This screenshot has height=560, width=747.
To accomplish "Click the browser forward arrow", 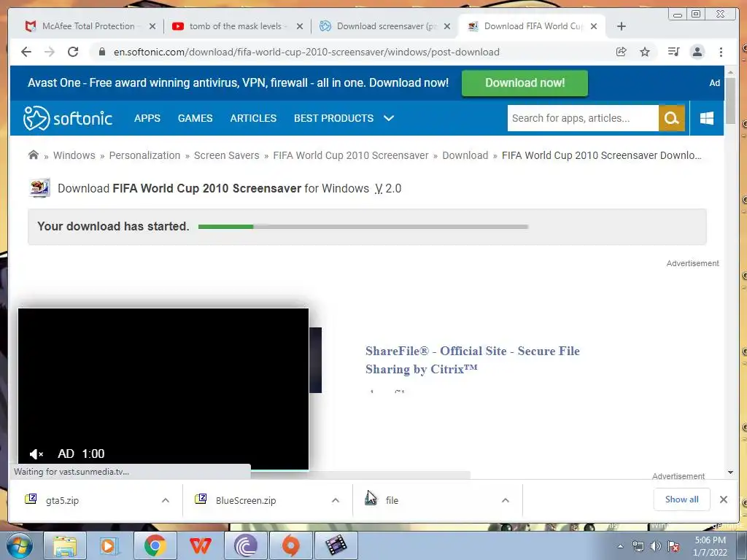I will point(50,52).
